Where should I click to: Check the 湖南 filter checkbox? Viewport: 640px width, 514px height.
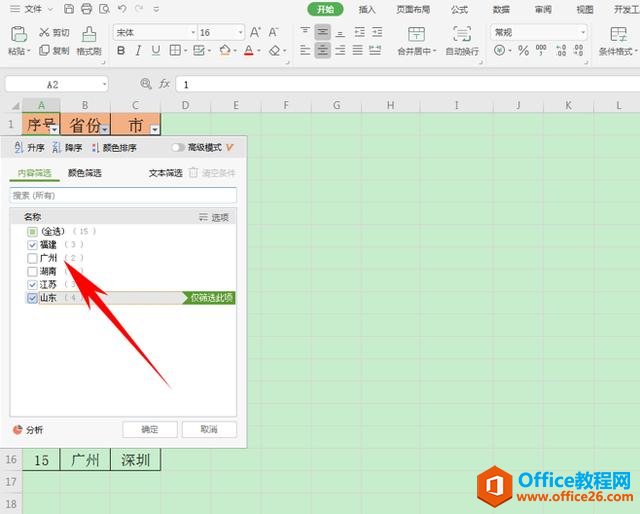point(33,271)
